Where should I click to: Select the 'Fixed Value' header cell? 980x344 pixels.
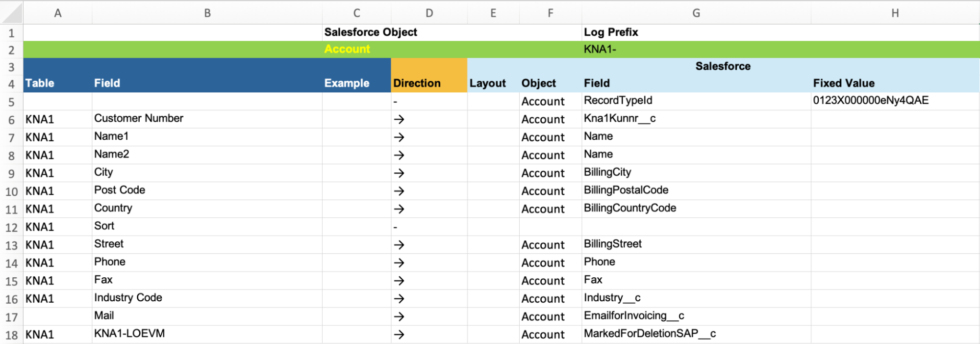pyautogui.click(x=895, y=83)
